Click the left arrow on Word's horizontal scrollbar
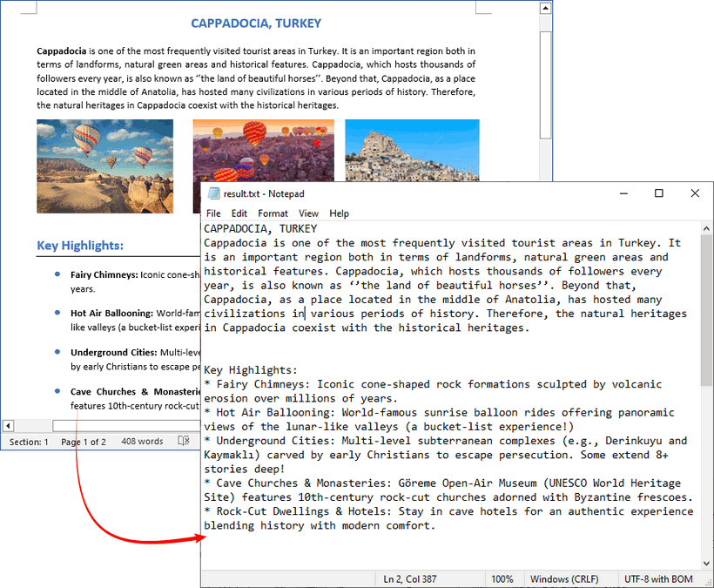Viewport: 714px width, 588px height. tap(8, 425)
